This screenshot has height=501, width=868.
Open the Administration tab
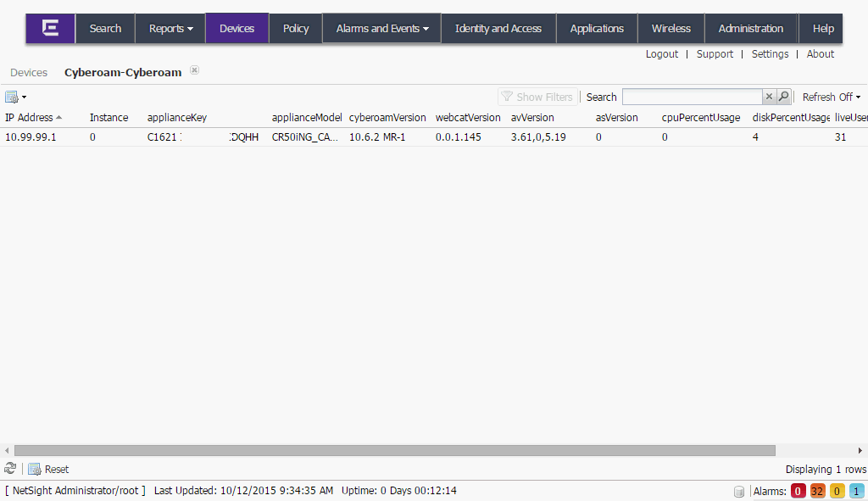pyautogui.click(x=751, y=28)
